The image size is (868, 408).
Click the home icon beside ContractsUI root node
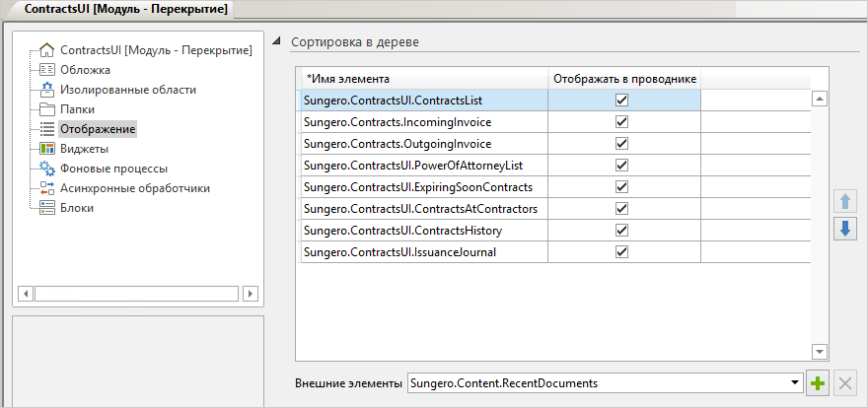tap(46, 50)
